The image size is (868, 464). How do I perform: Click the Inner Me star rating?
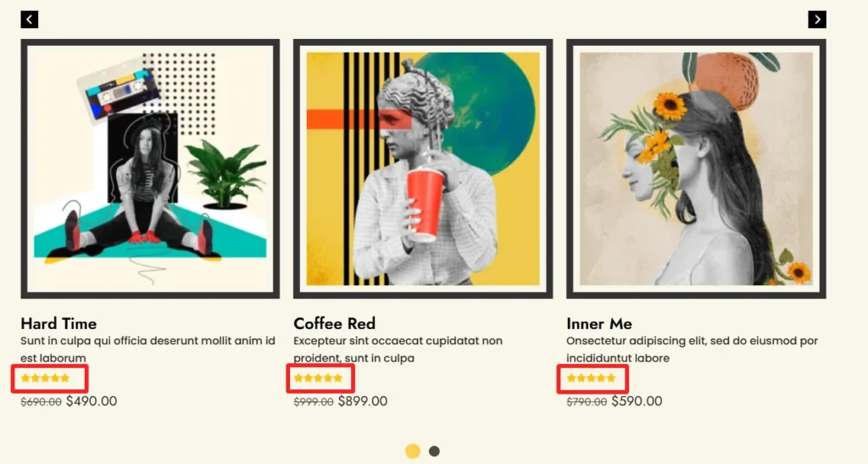point(591,378)
